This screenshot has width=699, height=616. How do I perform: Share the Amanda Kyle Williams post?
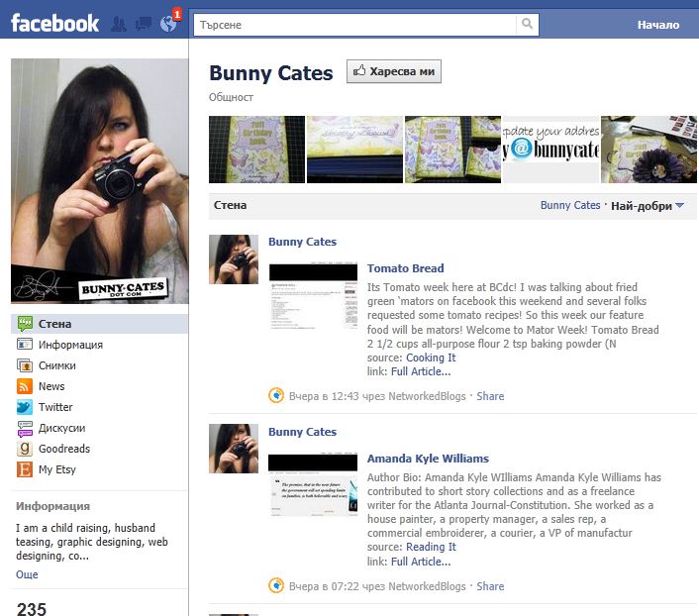click(x=490, y=586)
